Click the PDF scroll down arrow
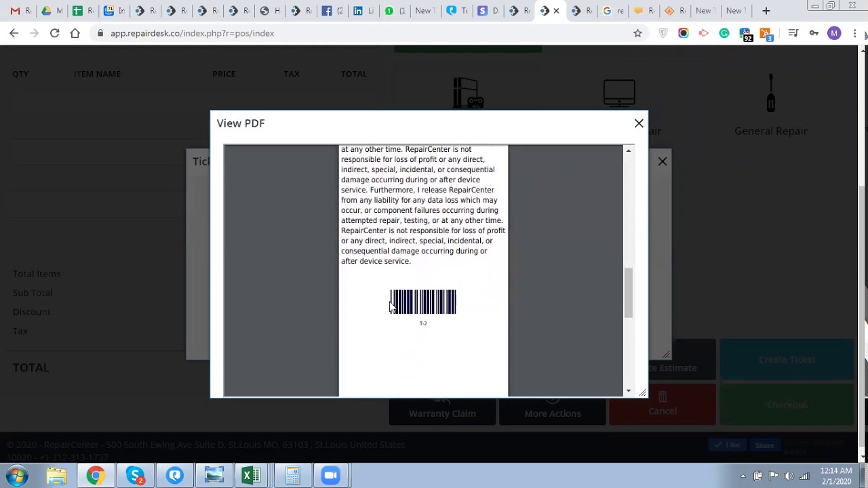868x488 pixels. click(x=629, y=391)
